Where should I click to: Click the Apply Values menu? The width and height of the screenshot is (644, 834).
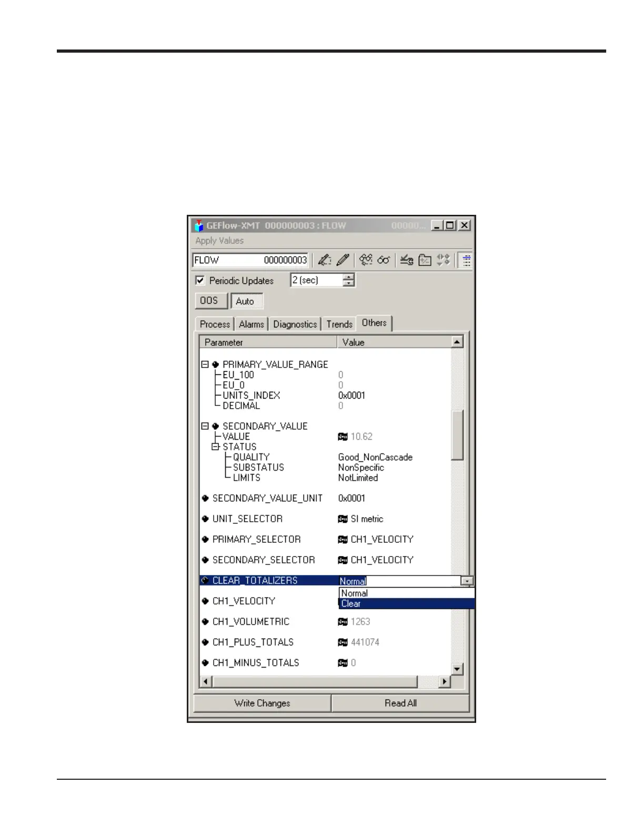[219, 241]
